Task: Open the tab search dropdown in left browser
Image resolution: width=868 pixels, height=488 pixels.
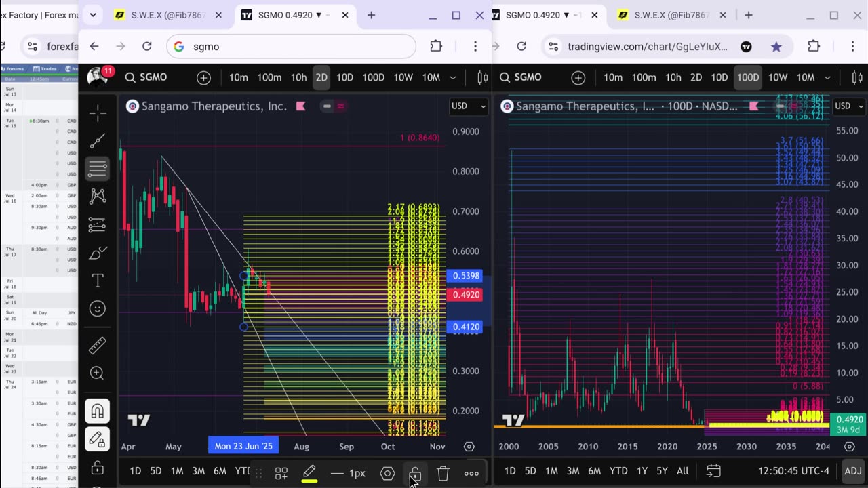Action: point(93,15)
